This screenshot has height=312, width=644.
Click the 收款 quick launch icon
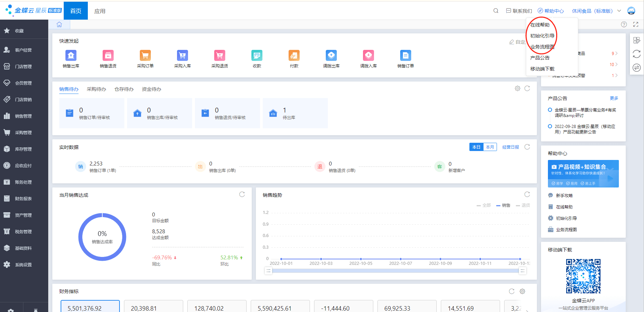(257, 56)
